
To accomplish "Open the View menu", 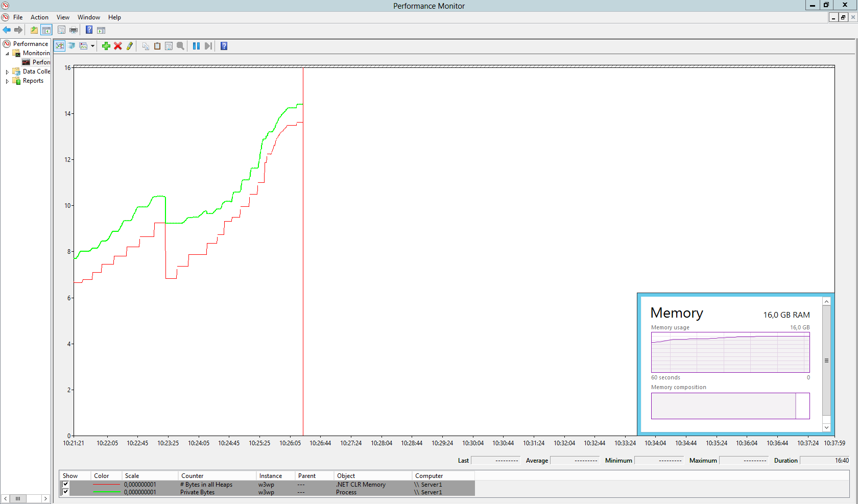I will pos(63,17).
